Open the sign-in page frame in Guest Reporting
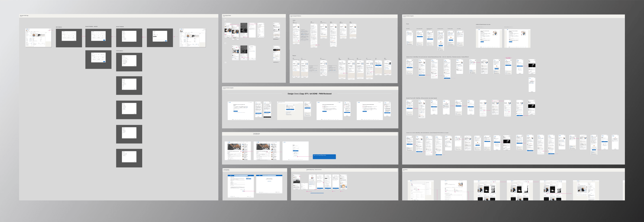This screenshot has height=222, width=644. pos(295,151)
